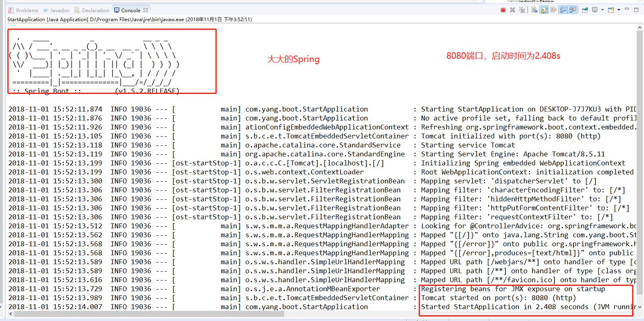Click 'characterEncodingFilter' mapping log line
The height and width of the screenshot is (321, 644).
tap(523, 190)
